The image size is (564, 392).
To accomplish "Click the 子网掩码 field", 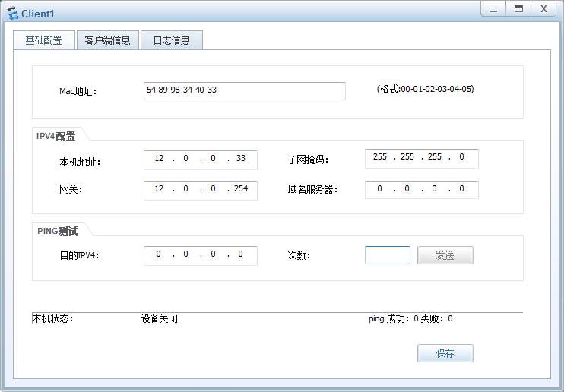I will [422, 158].
